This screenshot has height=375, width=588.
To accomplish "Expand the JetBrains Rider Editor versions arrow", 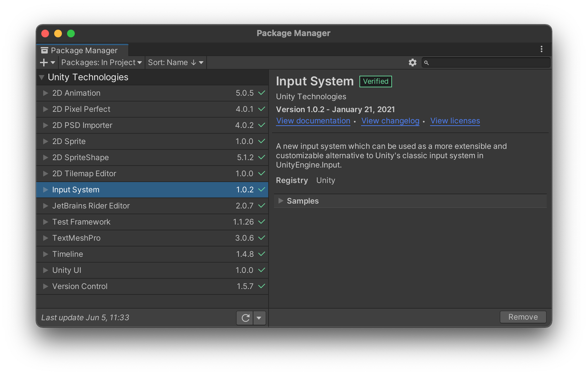I will pyautogui.click(x=45, y=206).
